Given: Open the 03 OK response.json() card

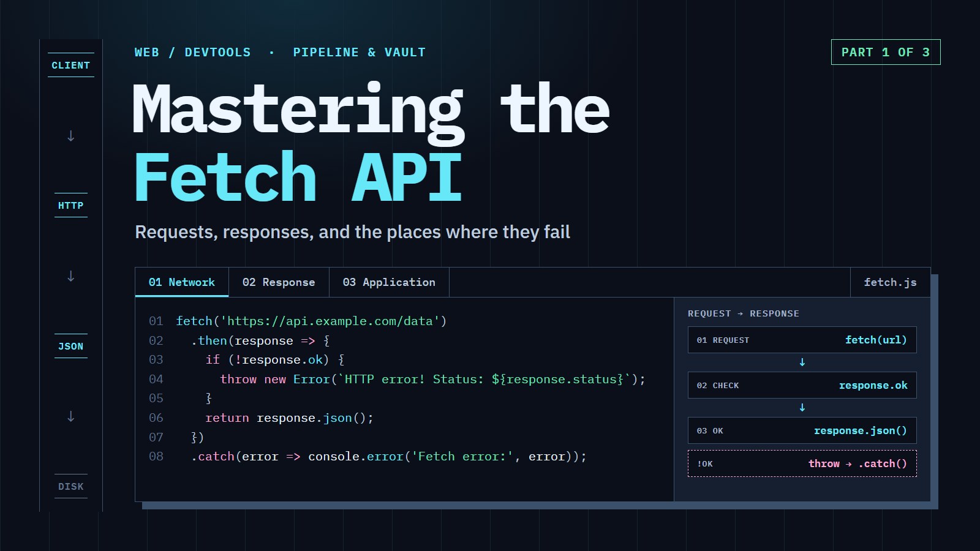Looking at the screenshot, I should (x=802, y=430).
